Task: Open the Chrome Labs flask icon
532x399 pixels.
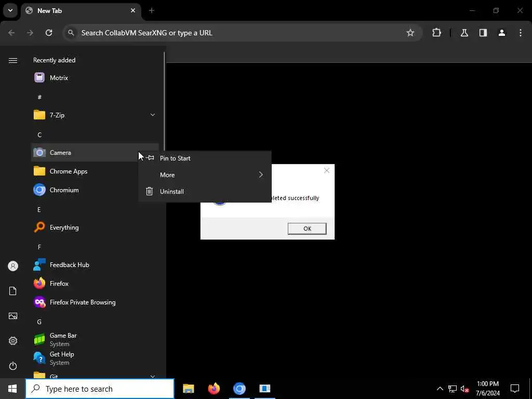Action: coord(464,33)
